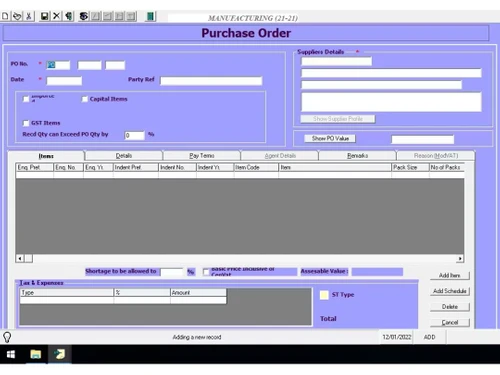Click the field beside Show PO Value

click(423, 139)
